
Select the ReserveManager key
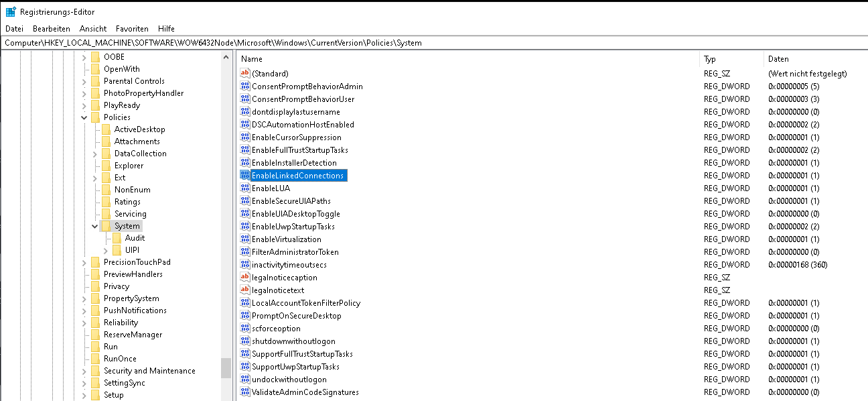click(133, 334)
